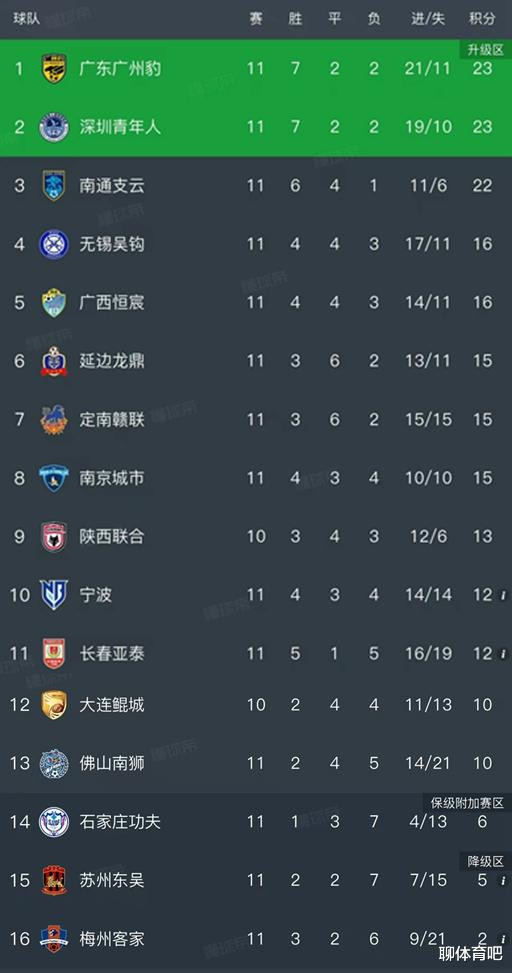
Task: Show info icon beside 长春亚泰 points
Action: (x=503, y=654)
